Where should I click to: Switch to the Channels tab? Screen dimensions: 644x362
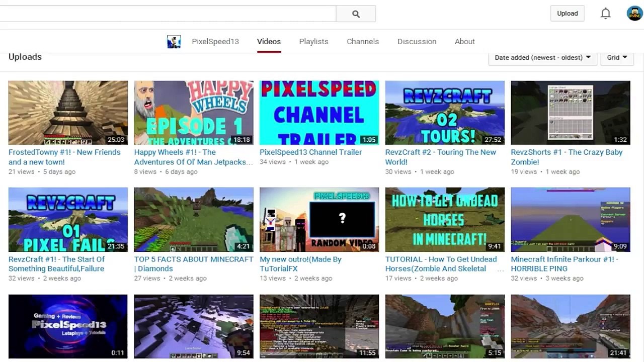[x=363, y=42]
